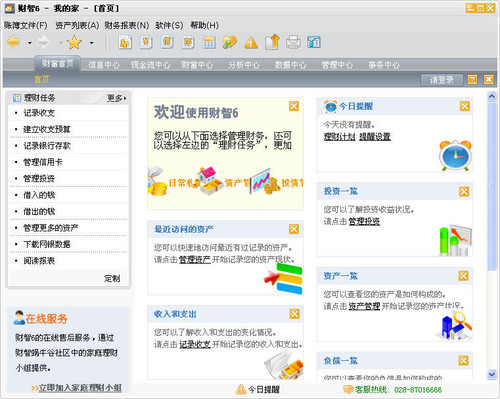Screen dimensions: 500x399
Task: Click the third document icon with 借 character
Action: (x=167, y=42)
